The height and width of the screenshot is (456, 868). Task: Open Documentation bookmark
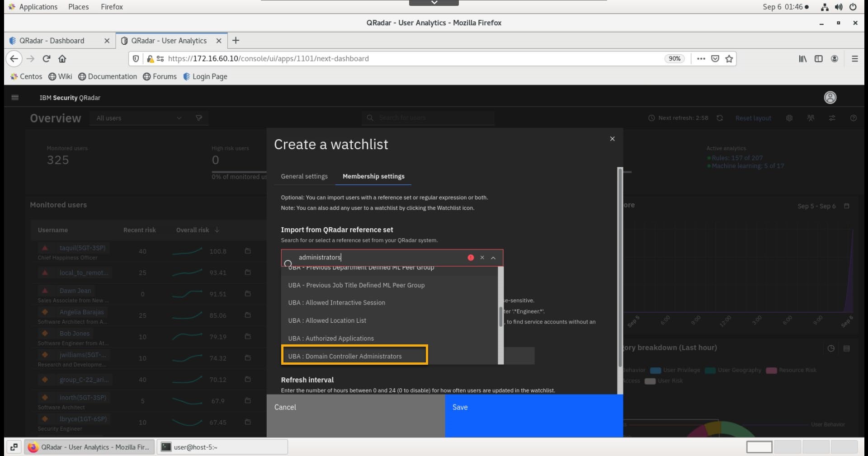(x=108, y=76)
